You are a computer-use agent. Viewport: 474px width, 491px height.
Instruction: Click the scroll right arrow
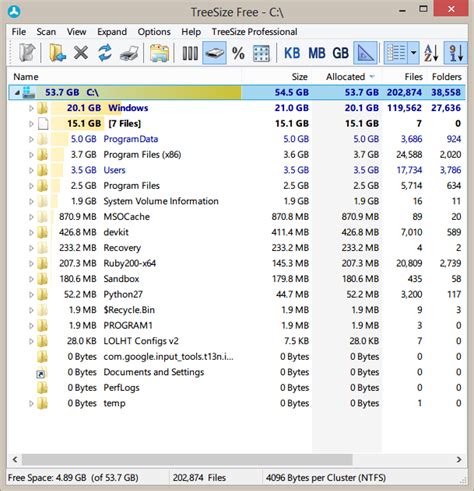(x=459, y=459)
